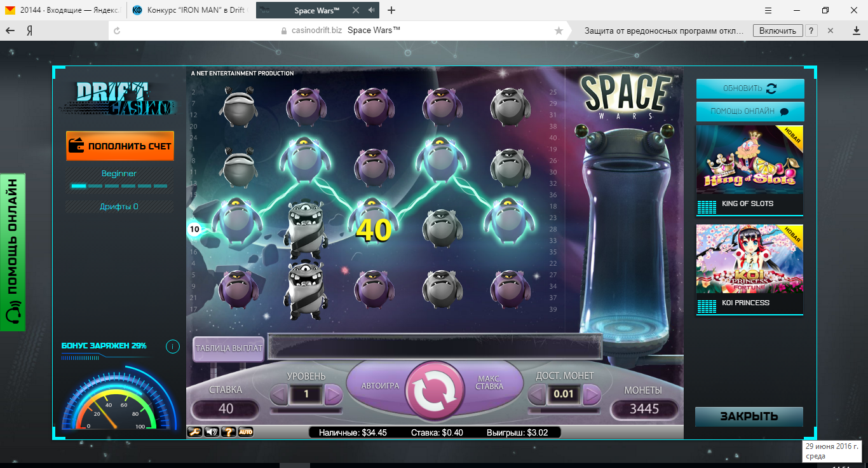Viewport: 868px width, 468px height.
Task: Click the chat bubble icon beside ПОМОЩЬ ОНЛАЙН
Action: [784, 112]
